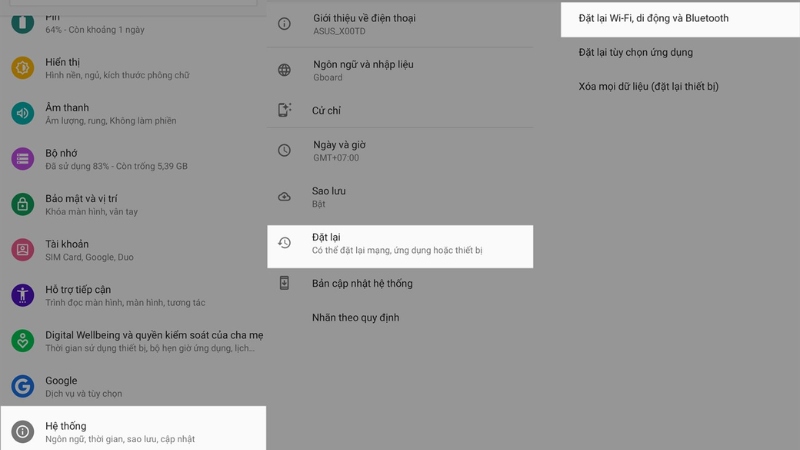Image resolution: width=800 pixels, height=450 pixels.
Task: Click the cloud backup icon beside Sao lưu
Action: point(285,196)
